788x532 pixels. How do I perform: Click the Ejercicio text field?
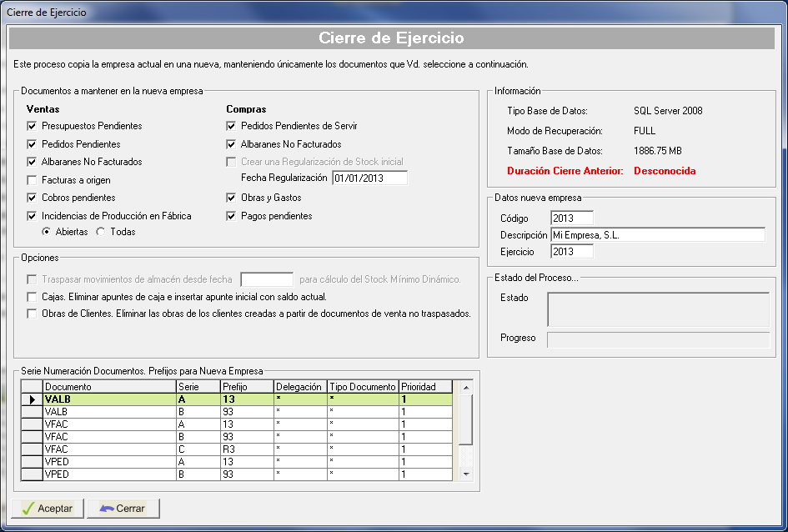(572, 252)
